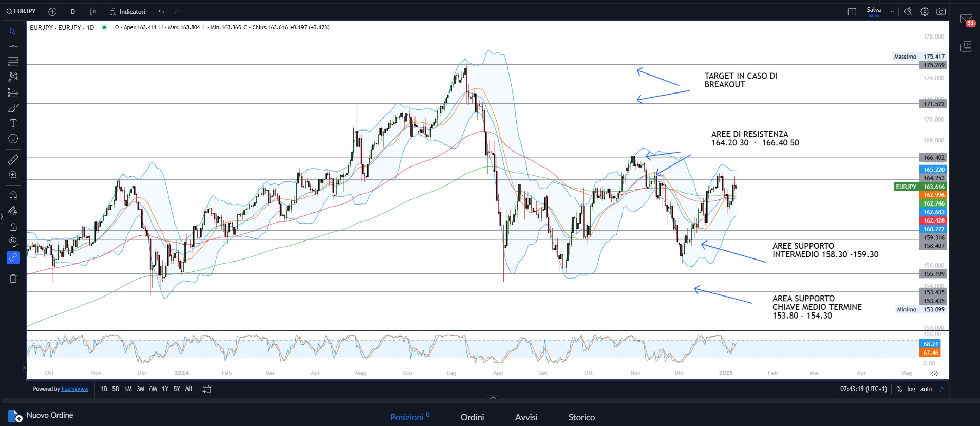The height and width of the screenshot is (426, 980).
Task: Expand the bottom panel with chevron
Action: pos(493,398)
